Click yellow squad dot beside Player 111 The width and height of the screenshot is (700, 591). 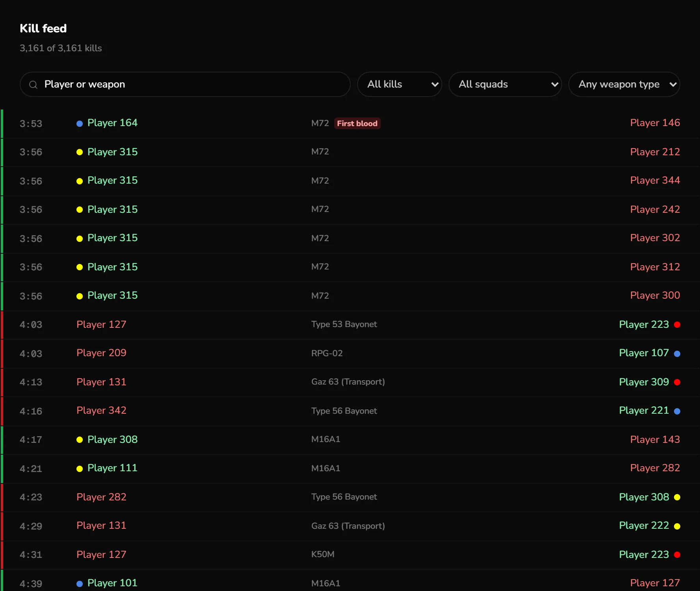pos(80,469)
